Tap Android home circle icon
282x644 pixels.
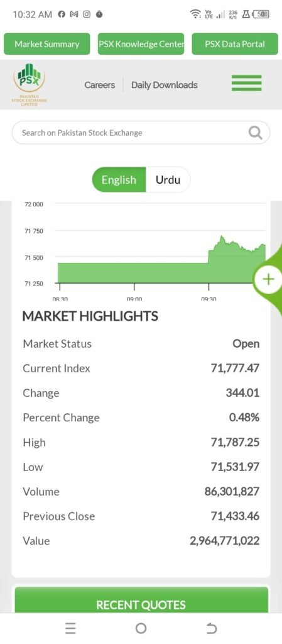[x=141, y=628]
